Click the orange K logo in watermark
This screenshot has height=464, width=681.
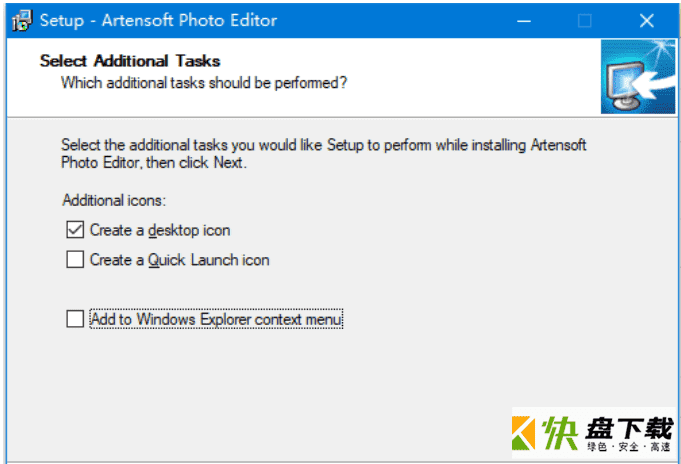[x=523, y=433]
